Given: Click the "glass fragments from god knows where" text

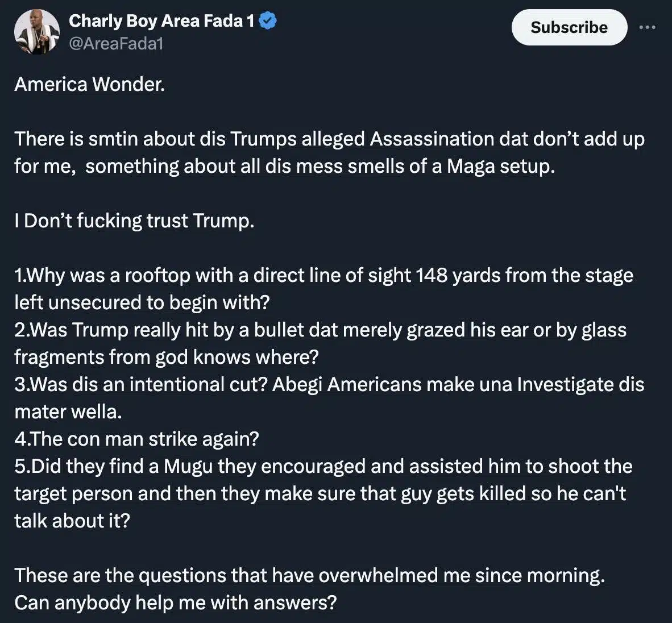Looking at the screenshot, I should click(166, 357).
